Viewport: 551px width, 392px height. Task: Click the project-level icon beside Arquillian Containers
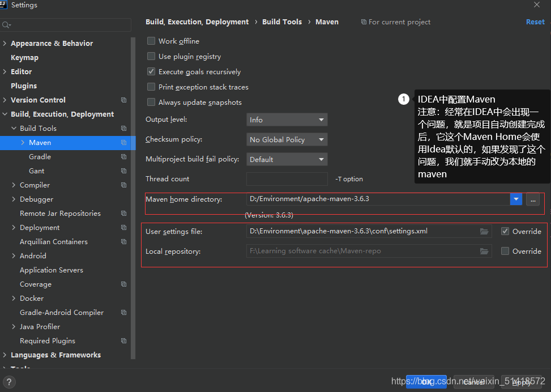[123, 241]
